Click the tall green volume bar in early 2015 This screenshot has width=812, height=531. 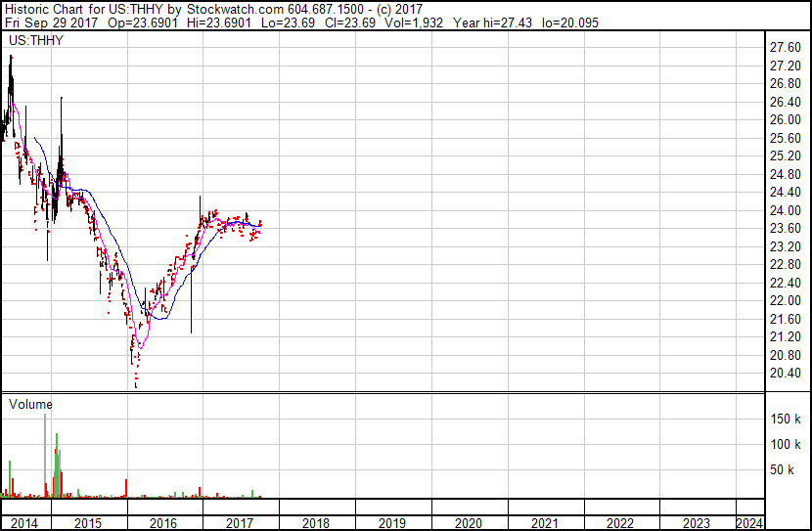(57, 465)
